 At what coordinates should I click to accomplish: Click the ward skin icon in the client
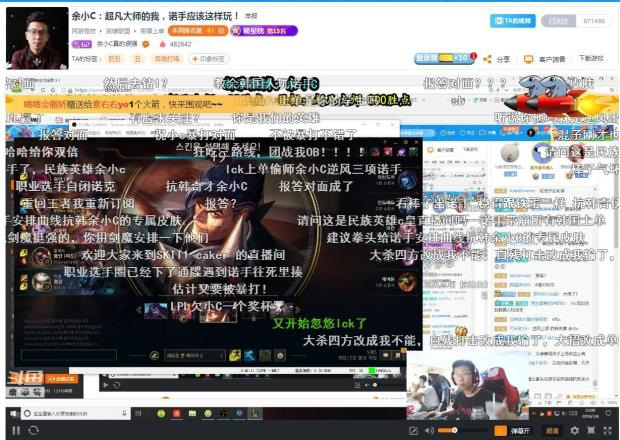coord(265,355)
